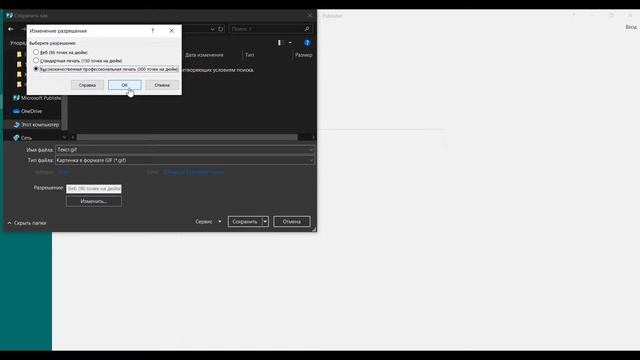640x360 pixels.
Task: Open the view options dropdown arrow
Action: [290, 42]
